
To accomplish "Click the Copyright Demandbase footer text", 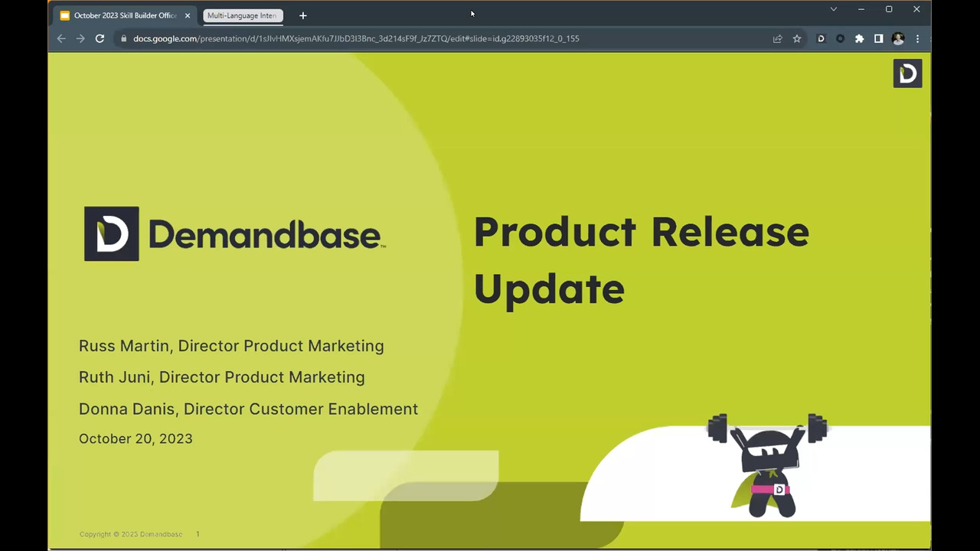I will [x=131, y=534].
